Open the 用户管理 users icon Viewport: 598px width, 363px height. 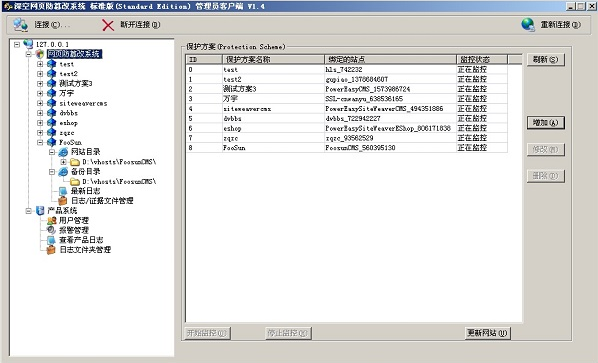(51, 220)
